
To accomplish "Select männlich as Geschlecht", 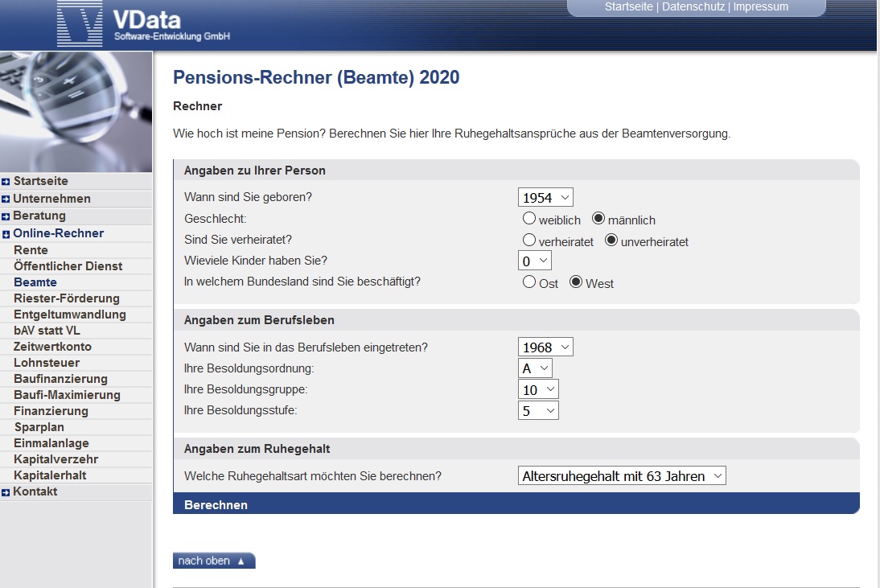I will point(598,218).
